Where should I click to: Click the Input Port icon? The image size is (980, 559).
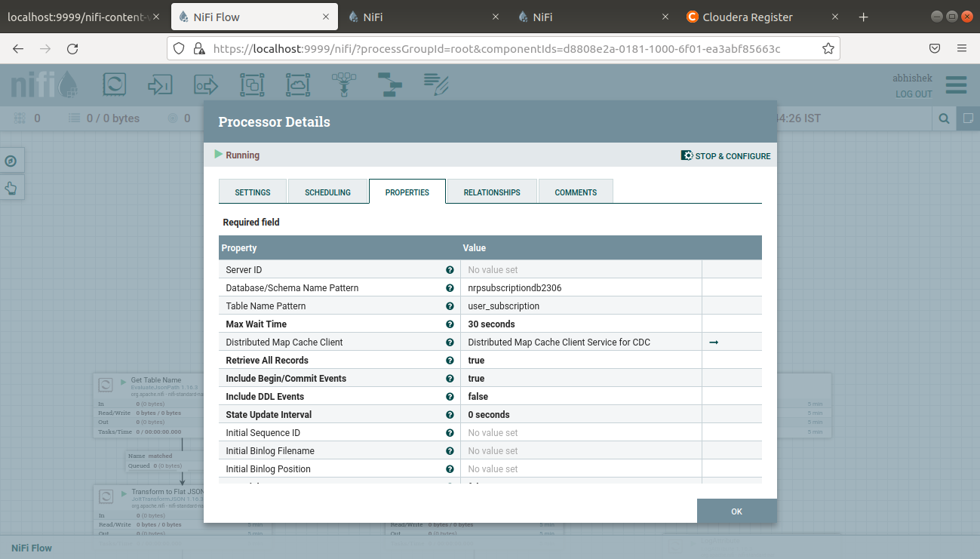(x=160, y=84)
